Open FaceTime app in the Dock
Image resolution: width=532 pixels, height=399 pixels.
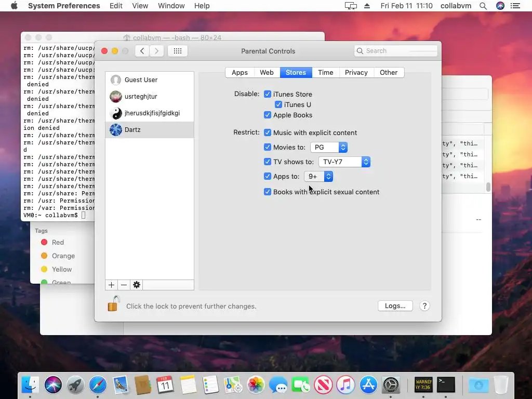(300, 385)
